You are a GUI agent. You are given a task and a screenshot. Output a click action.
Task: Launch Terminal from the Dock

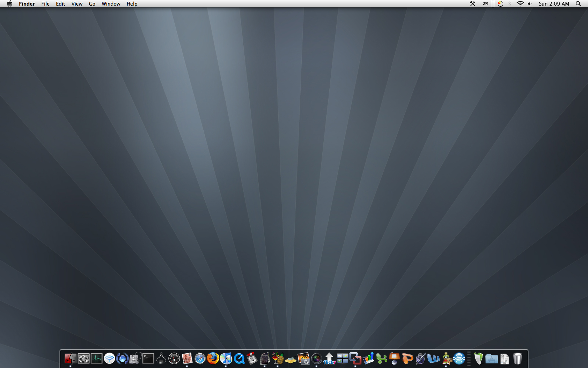pos(148,359)
